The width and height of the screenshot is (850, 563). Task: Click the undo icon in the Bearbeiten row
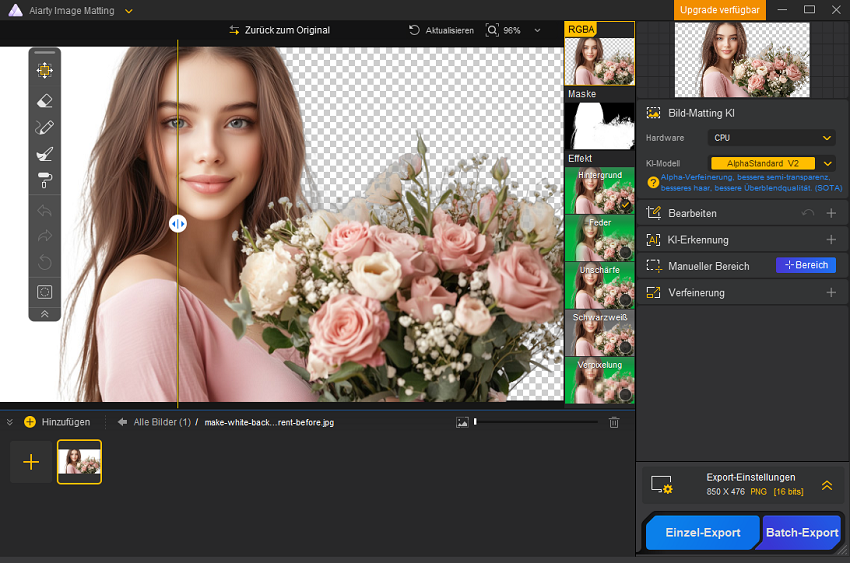tap(808, 213)
